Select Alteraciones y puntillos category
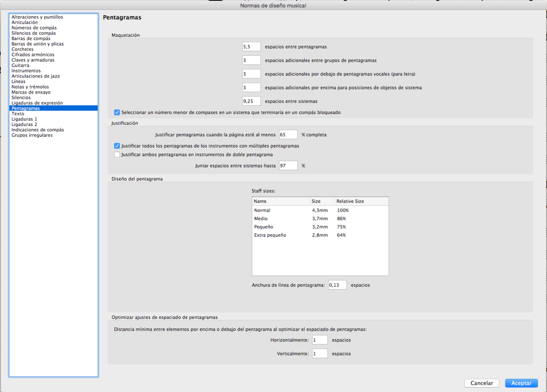This screenshot has height=392, width=547. pos(37,17)
